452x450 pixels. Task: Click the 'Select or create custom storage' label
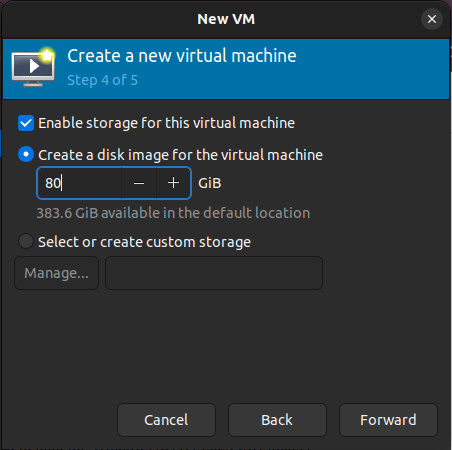coord(144,242)
